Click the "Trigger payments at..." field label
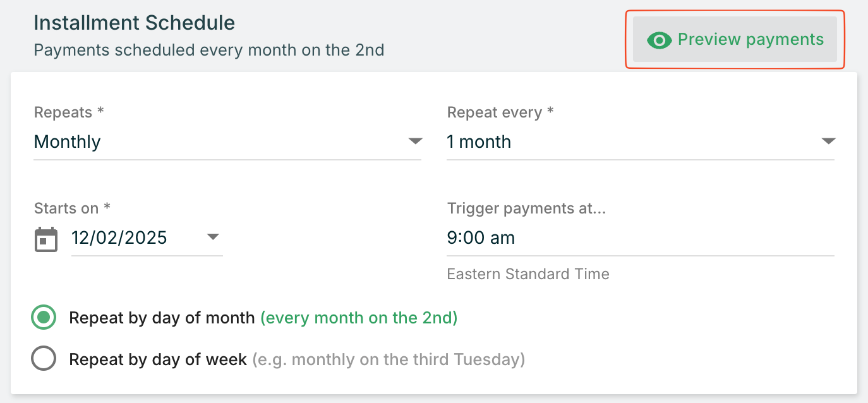The width and height of the screenshot is (868, 403). [526, 208]
